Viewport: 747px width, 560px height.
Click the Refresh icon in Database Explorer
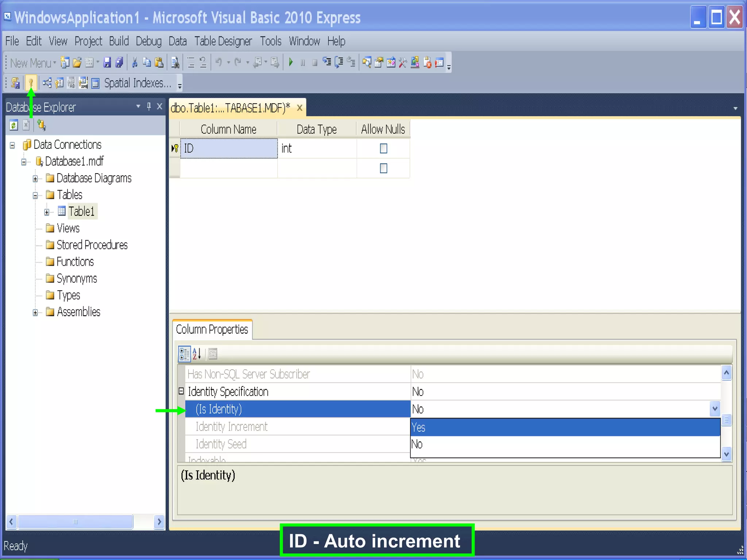13,125
